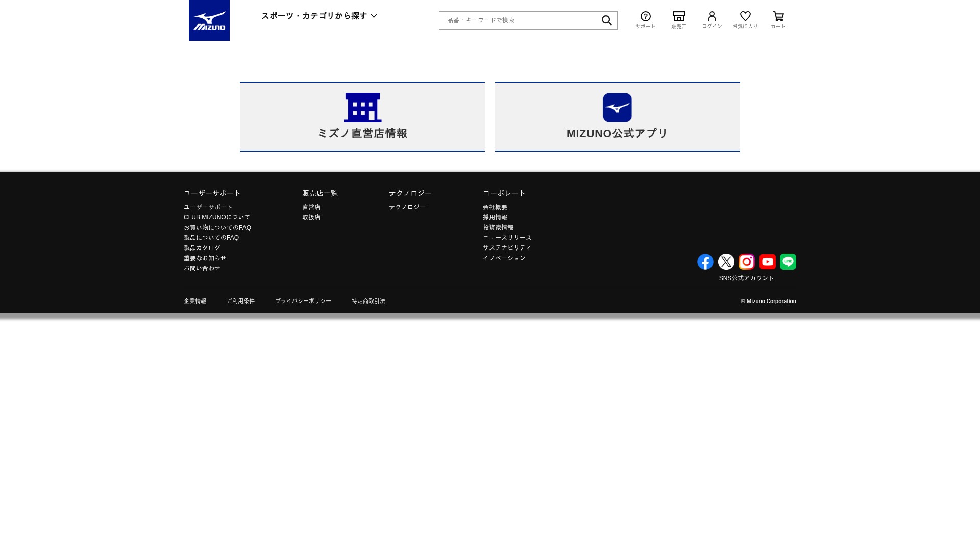Open お問い合わせ link
The width and height of the screenshot is (980, 551).
pyautogui.click(x=202, y=268)
